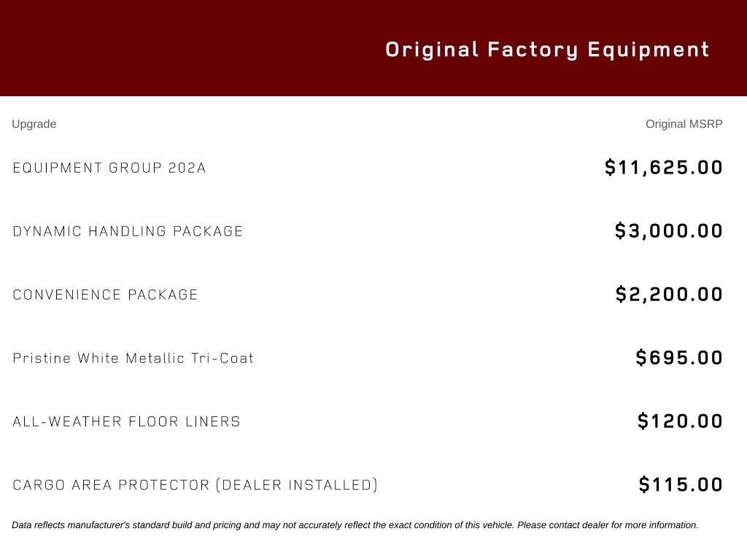The width and height of the screenshot is (747, 560).
Task: Select the DYNAMIC HANDLING PACKAGE item
Action: [128, 231]
